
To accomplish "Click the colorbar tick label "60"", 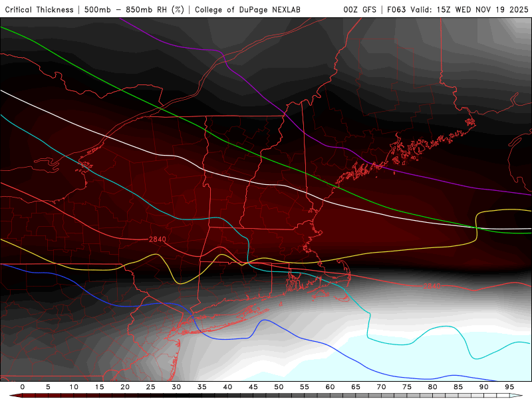I will coord(330,387).
